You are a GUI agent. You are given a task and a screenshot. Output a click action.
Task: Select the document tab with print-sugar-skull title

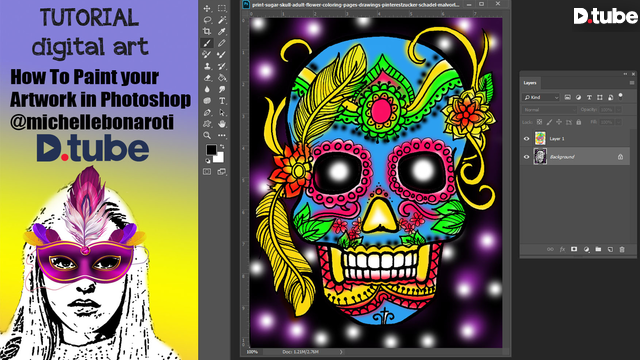[x=356, y=4]
